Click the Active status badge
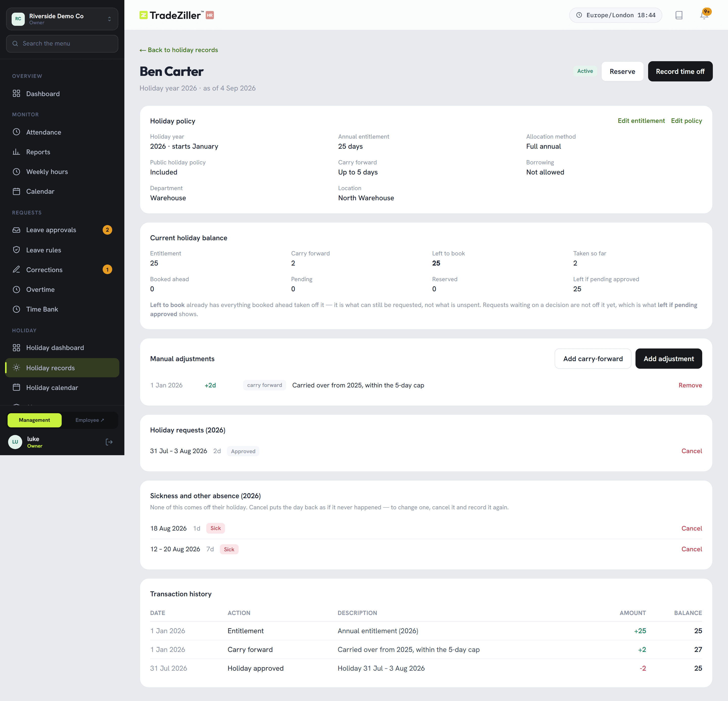Screen dimensions: 728x701 click(585, 71)
